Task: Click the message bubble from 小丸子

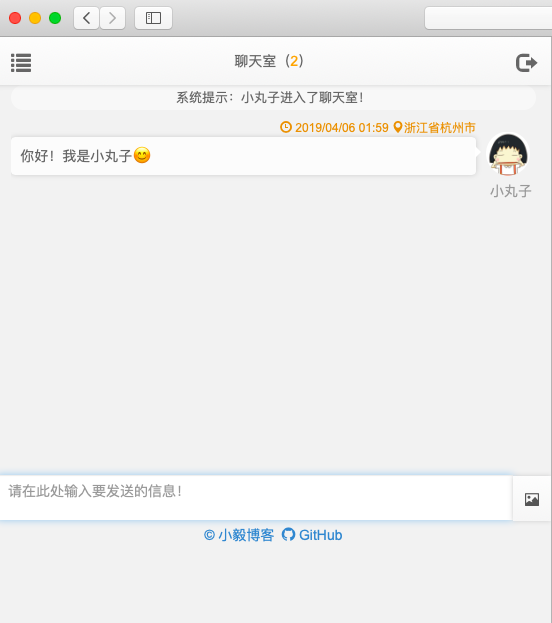Action: pyautogui.click(x=243, y=156)
